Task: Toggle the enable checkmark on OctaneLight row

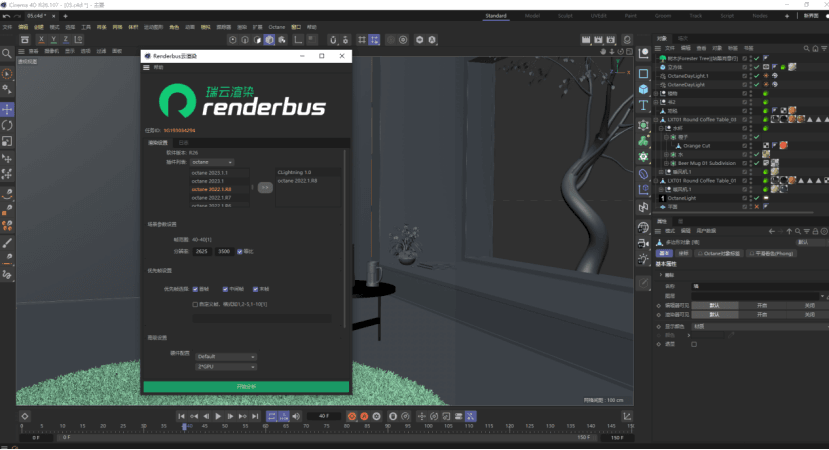Action: coord(757,198)
